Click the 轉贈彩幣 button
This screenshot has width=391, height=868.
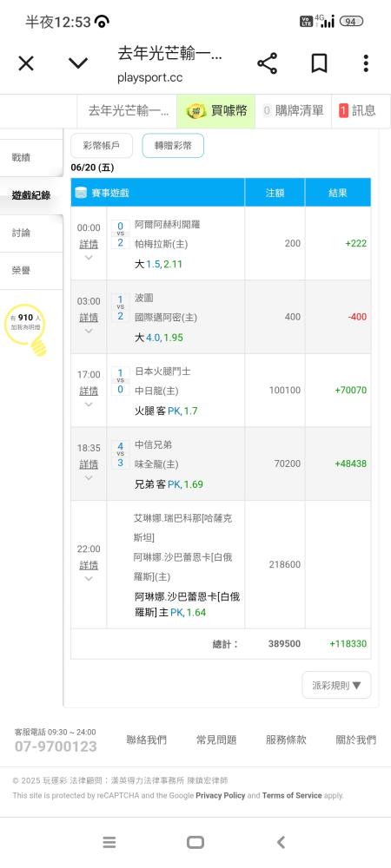coord(173,146)
